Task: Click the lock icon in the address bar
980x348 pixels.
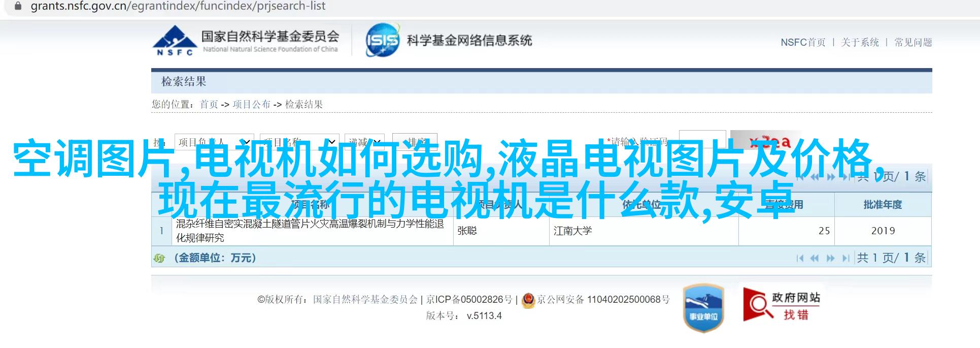Action: pyautogui.click(x=18, y=6)
